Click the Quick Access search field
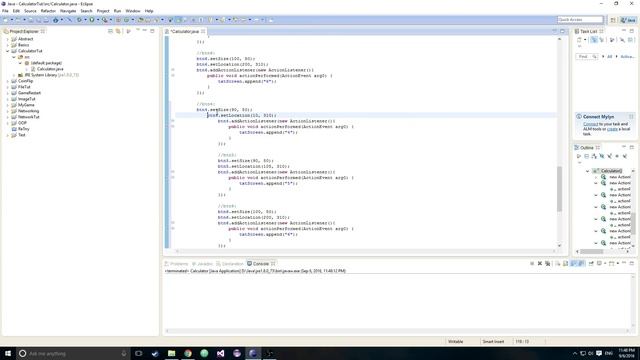 pyautogui.click(x=580, y=20)
